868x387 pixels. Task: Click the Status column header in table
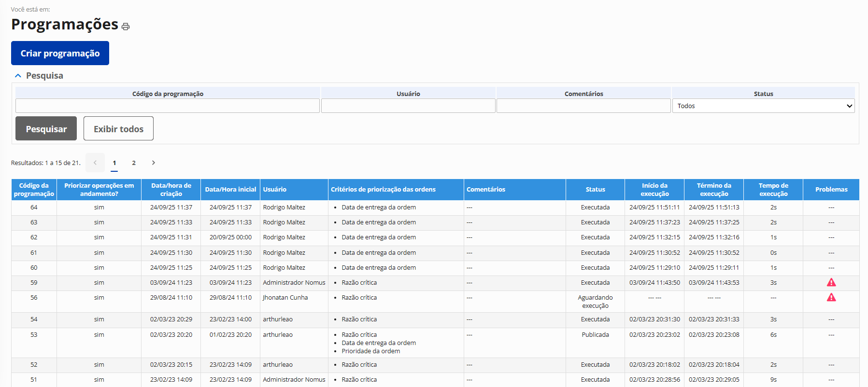coord(595,190)
